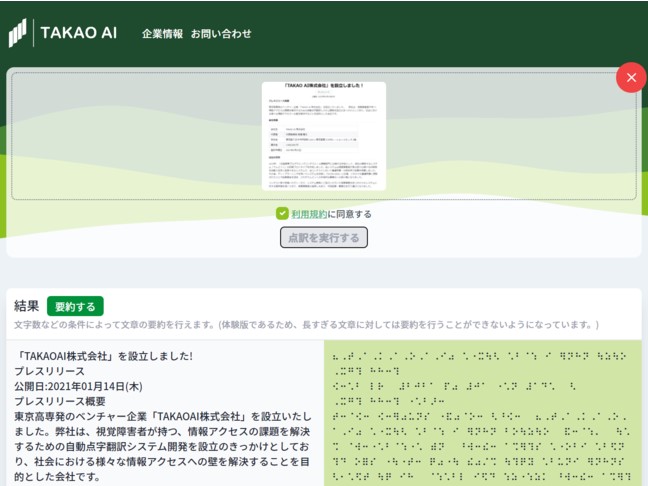Click the green 要約する button

[75, 306]
